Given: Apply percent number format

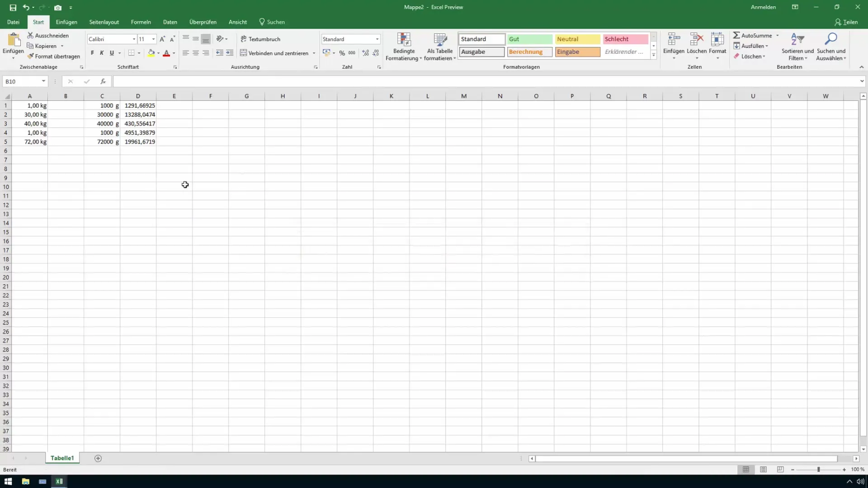Looking at the screenshot, I should pyautogui.click(x=342, y=53).
